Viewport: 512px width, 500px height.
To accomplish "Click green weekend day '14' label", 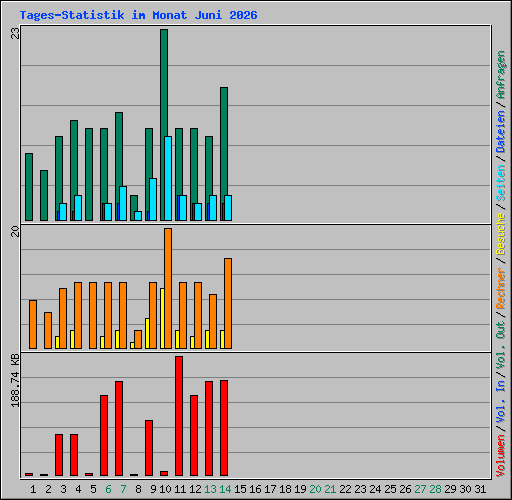I will click(x=225, y=489).
